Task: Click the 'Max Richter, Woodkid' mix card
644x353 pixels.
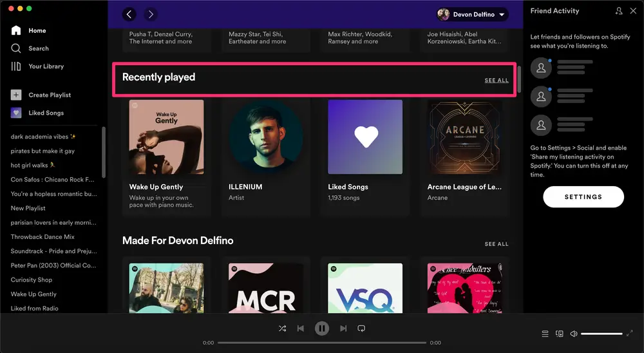Action: pyautogui.click(x=365, y=41)
